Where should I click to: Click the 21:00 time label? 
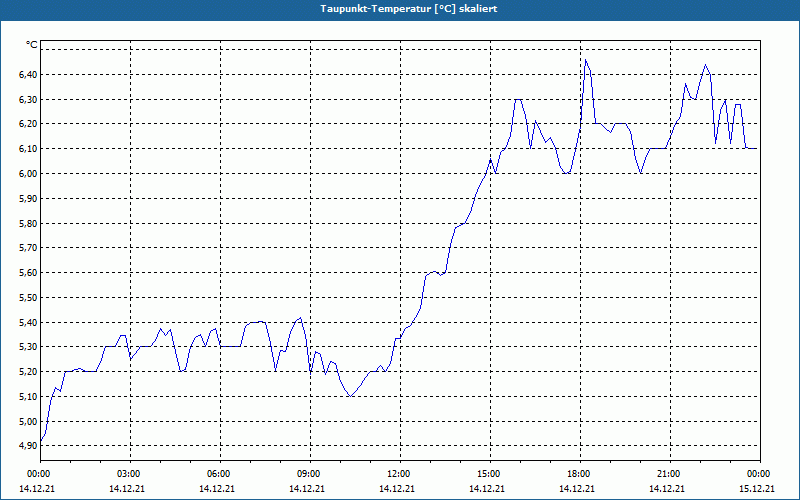[670, 474]
